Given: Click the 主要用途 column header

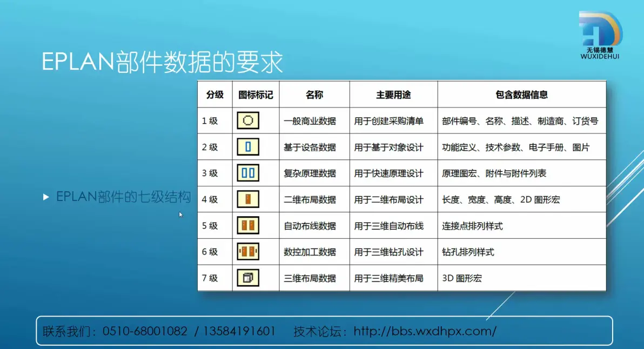Looking at the screenshot, I should pos(393,95).
